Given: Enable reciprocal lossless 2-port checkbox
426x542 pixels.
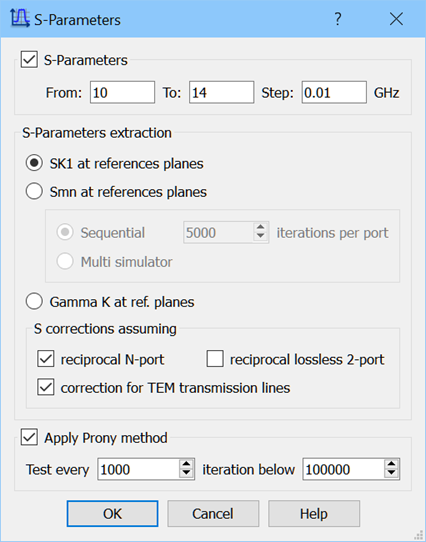Looking at the screenshot, I should tap(215, 359).
